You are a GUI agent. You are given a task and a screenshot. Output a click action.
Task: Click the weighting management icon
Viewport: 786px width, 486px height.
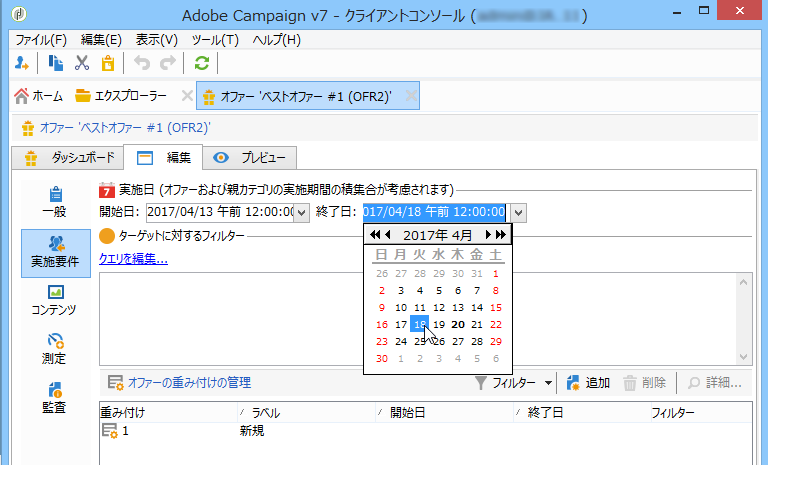(x=115, y=383)
